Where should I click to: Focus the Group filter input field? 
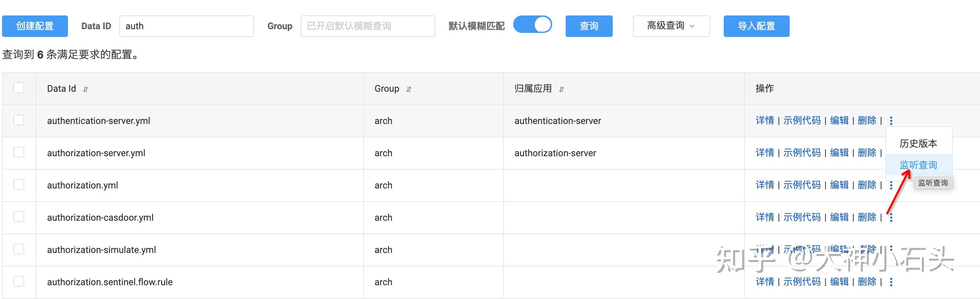pyautogui.click(x=368, y=26)
